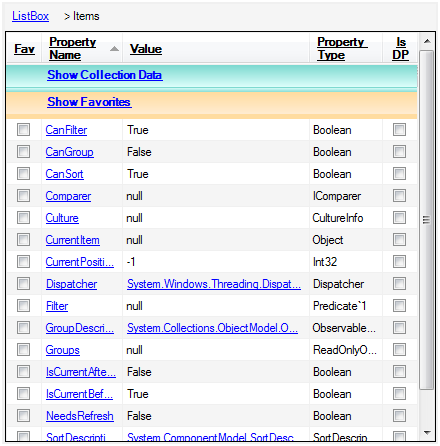Mark Culture as a favorite

(23, 218)
